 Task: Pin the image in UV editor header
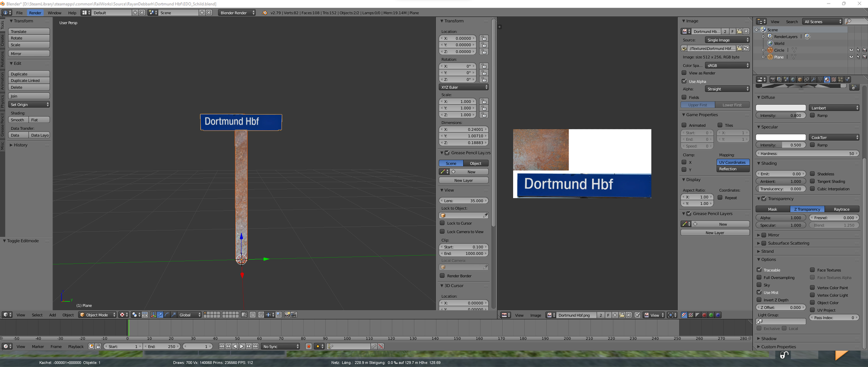click(x=637, y=315)
